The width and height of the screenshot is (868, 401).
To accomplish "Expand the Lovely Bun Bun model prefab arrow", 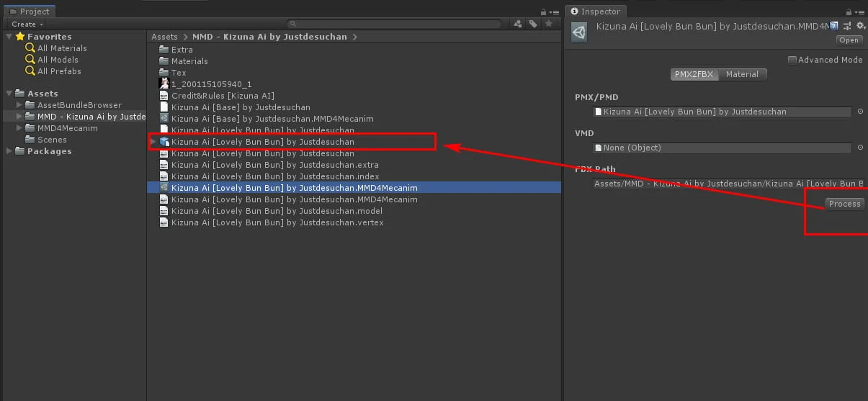I will (153, 142).
